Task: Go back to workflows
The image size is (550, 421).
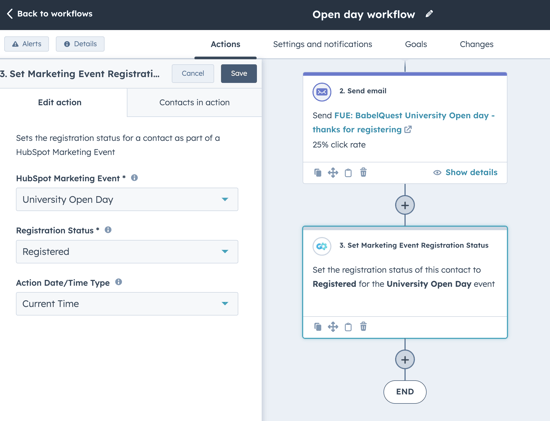Action: coord(49,14)
